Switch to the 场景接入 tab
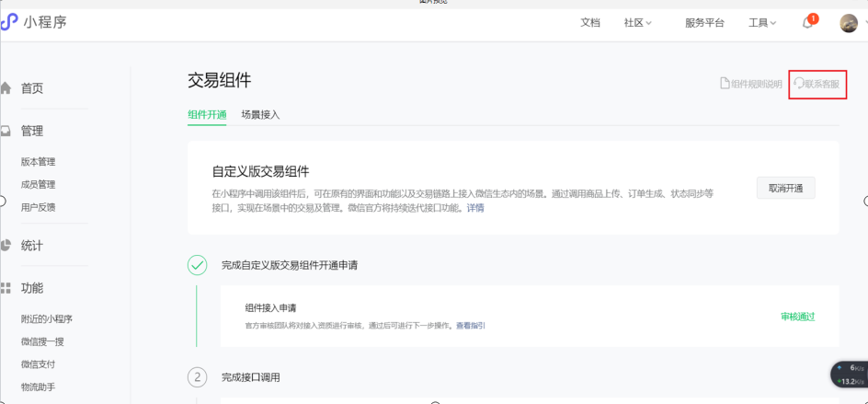Viewport: 868px width, 404px height. 261,115
